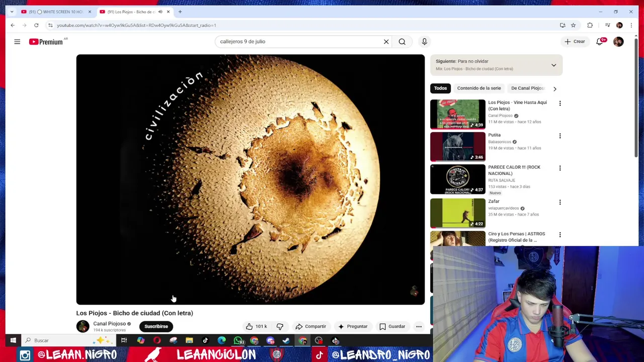Open the Crear menu
The image size is (644, 362).
point(575,42)
